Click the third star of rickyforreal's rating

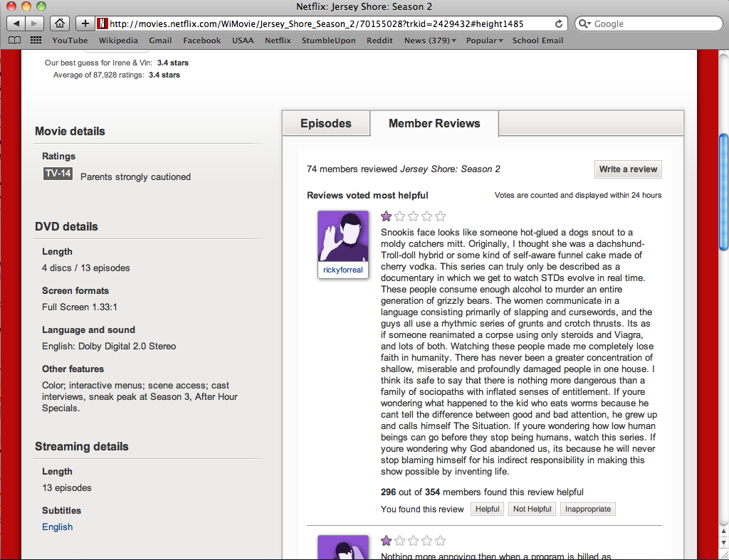click(413, 216)
